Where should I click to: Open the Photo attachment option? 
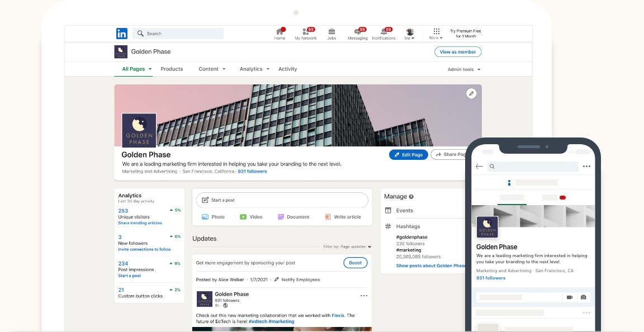click(x=206, y=217)
